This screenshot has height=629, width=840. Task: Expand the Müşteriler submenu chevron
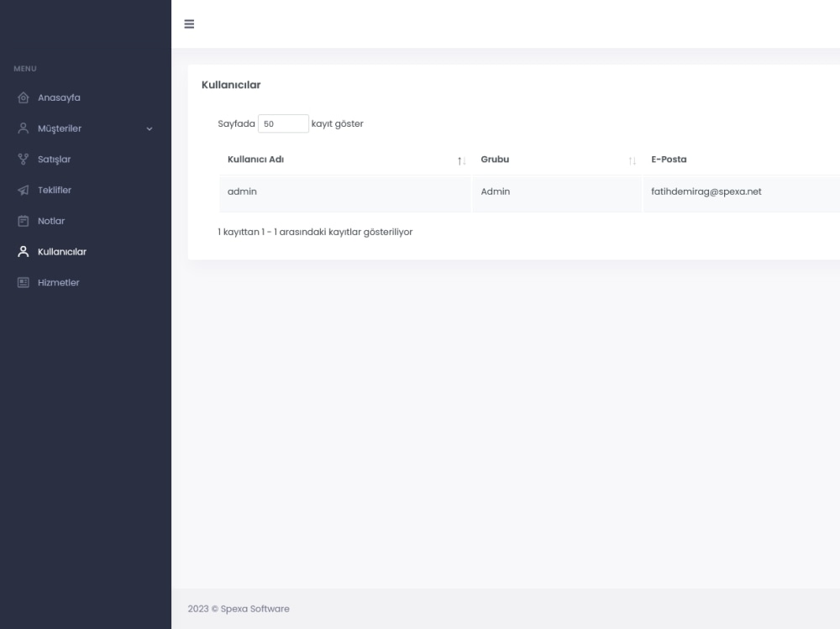pyautogui.click(x=150, y=128)
